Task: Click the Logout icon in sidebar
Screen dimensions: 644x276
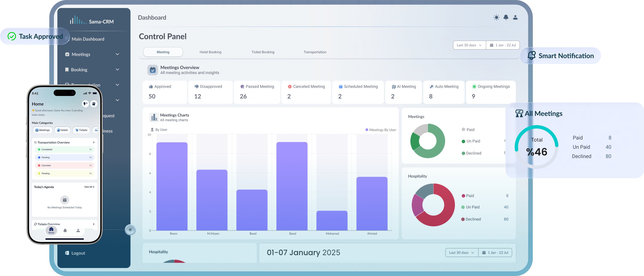Action: [x=67, y=253]
